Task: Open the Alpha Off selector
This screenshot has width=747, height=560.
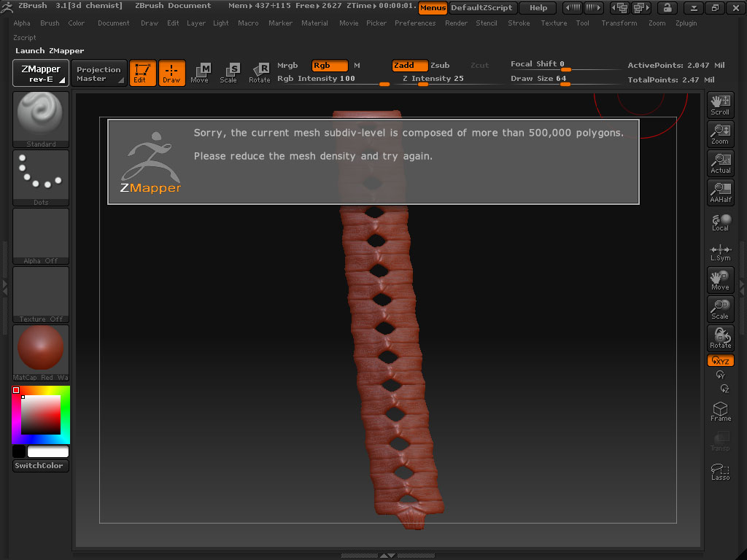Action: tap(41, 236)
